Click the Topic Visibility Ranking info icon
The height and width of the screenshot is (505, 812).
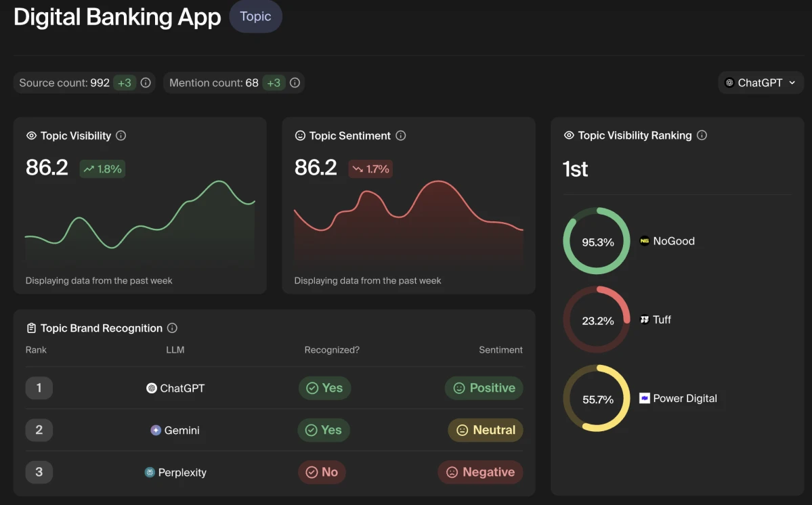point(702,135)
